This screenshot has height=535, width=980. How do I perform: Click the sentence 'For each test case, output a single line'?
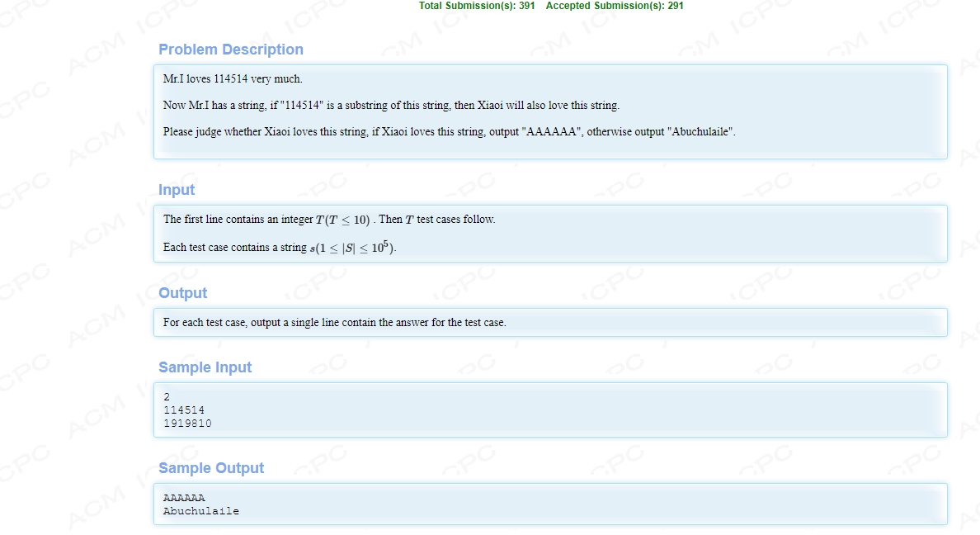pos(334,322)
